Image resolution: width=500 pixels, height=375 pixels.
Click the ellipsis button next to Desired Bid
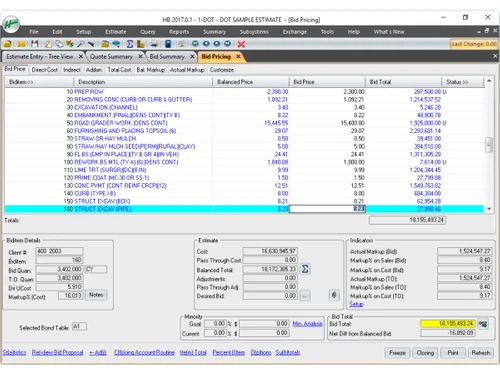pyautogui.click(x=305, y=295)
